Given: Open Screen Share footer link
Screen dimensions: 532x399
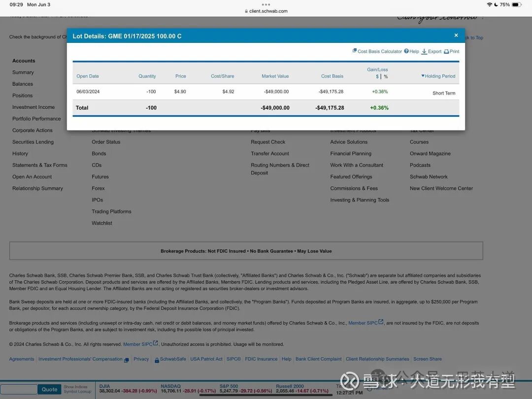Looking at the screenshot, I should [x=428, y=359].
